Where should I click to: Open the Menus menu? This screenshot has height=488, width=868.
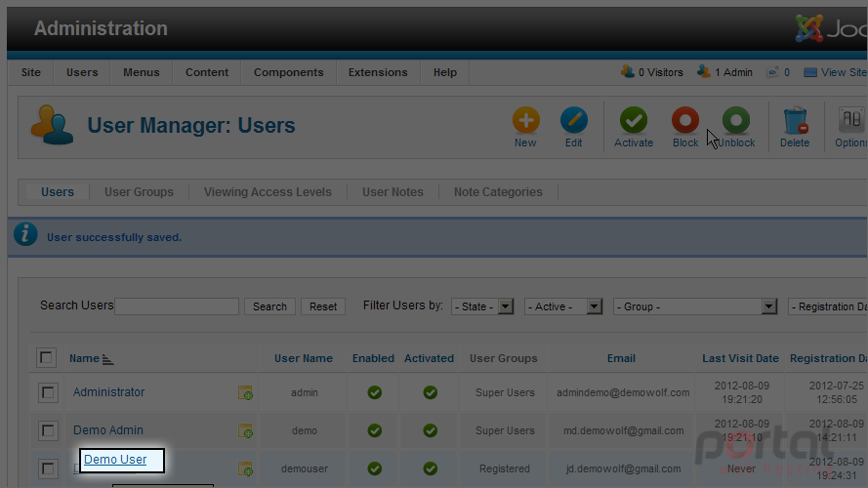pyautogui.click(x=142, y=72)
